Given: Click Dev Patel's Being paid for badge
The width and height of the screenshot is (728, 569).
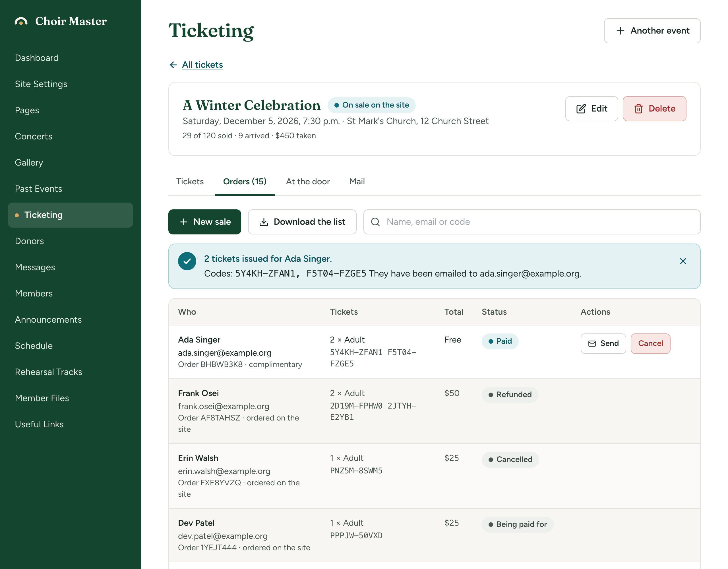Looking at the screenshot, I should [517, 525].
